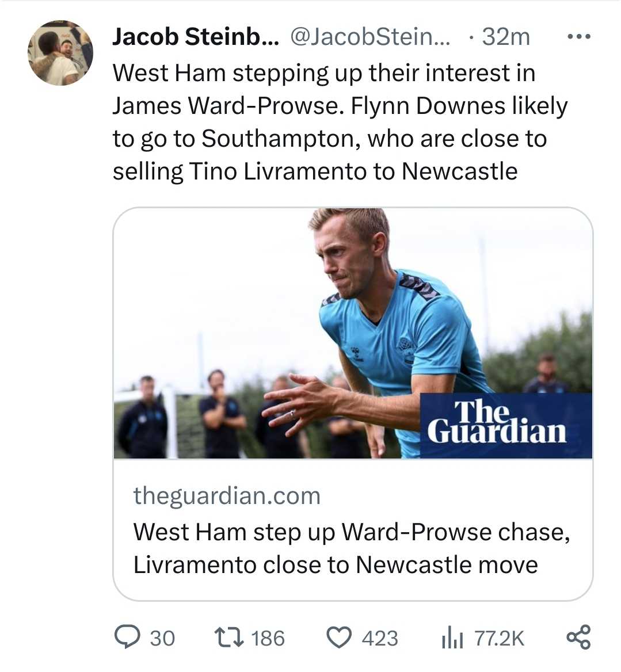
Task: Click the 77.2K views count
Action: [x=500, y=638]
